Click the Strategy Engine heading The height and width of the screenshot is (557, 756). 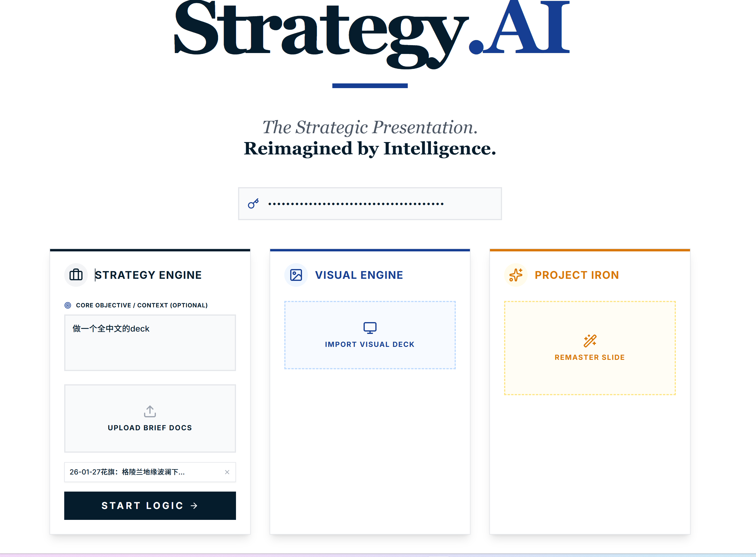(148, 275)
